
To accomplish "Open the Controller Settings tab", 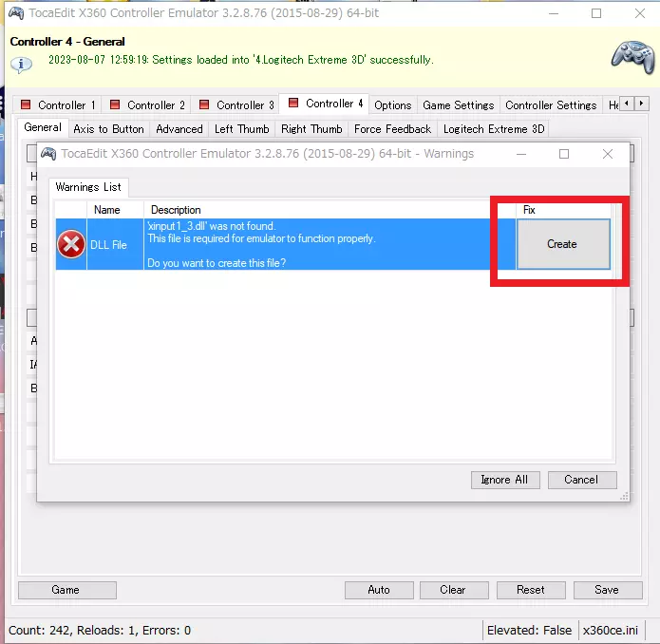I will click(x=551, y=105).
